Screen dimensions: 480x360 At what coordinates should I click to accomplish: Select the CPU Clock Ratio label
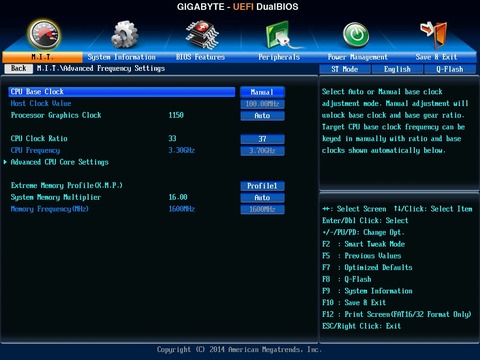[x=39, y=139]
